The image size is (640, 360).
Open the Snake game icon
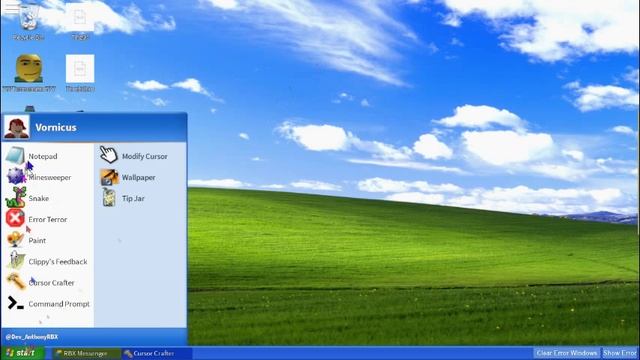(x=16, y=198)
